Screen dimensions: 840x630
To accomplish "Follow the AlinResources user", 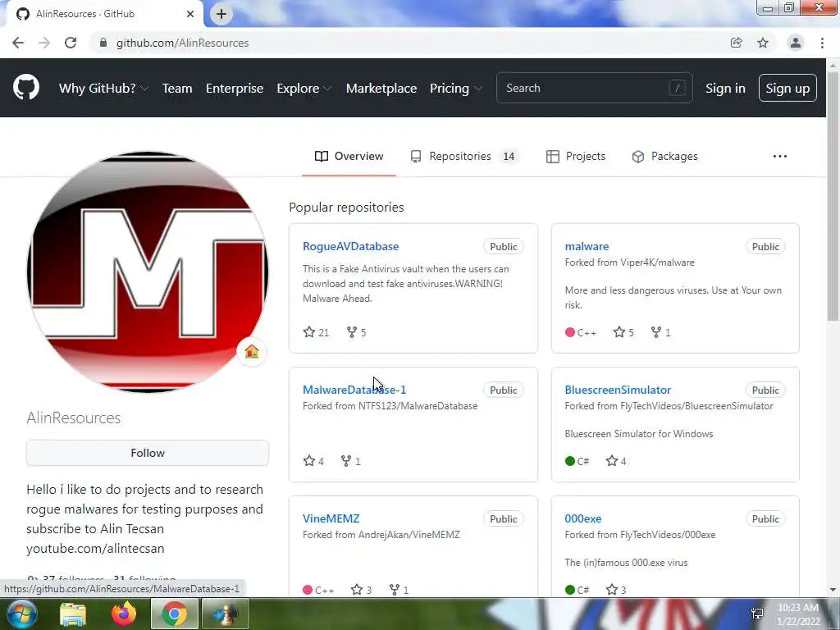I will click(x=148, y=453).
